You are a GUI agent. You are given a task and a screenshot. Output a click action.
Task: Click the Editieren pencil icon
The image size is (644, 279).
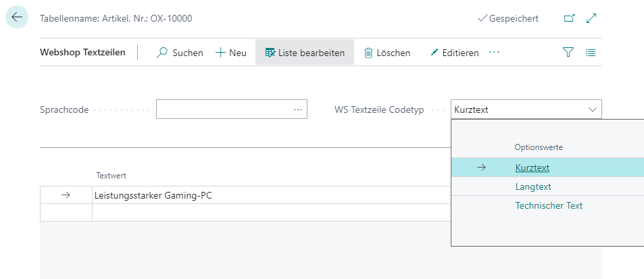click(x=434, y=53)
